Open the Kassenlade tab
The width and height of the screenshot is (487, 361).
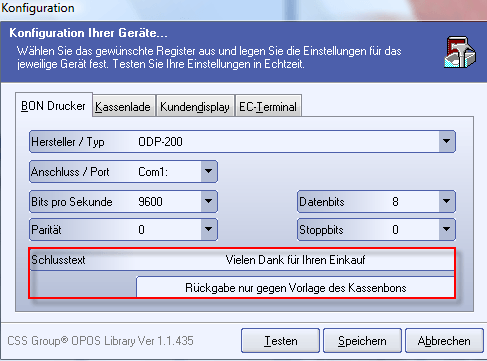pos(123,107)
